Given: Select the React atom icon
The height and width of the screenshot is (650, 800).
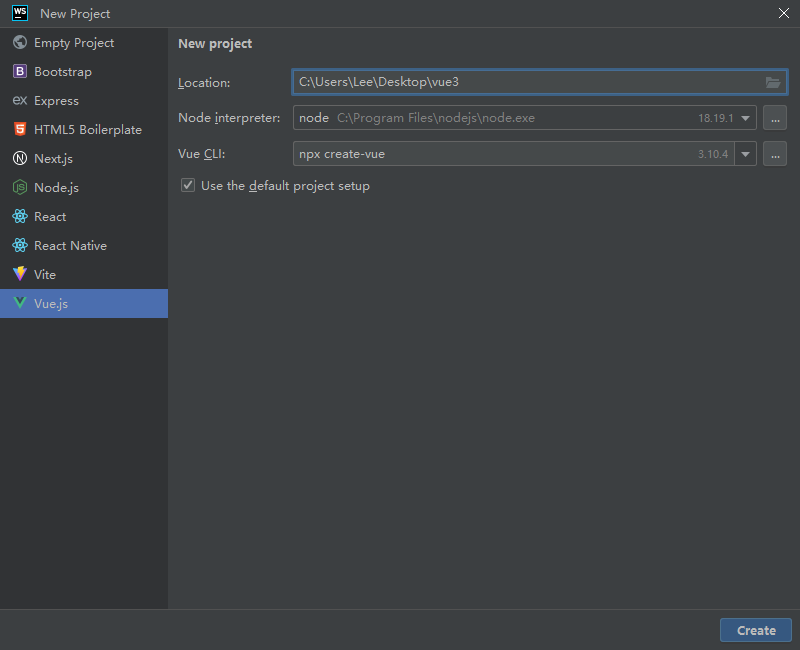Looking at the screenshot, I should coord(20,216).
